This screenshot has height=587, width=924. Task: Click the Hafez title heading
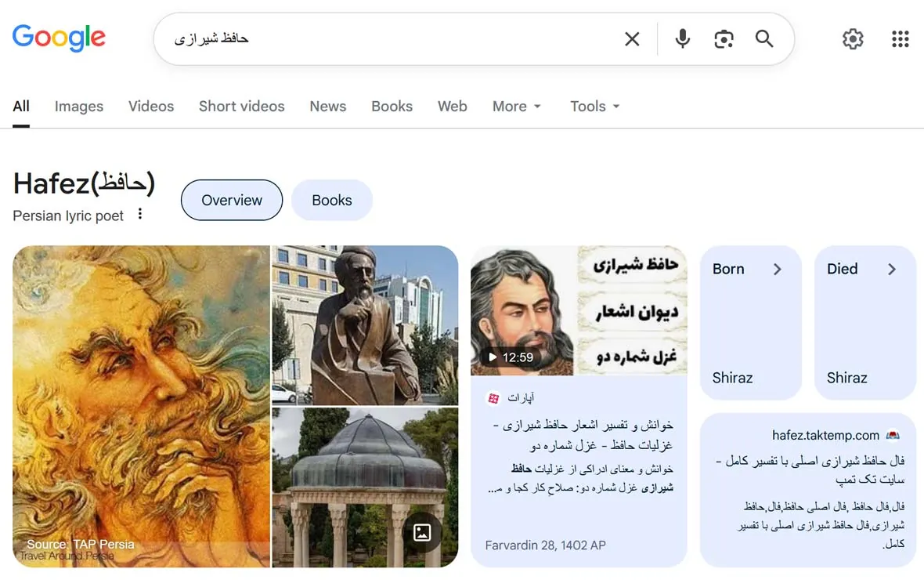tap(84, 183)
